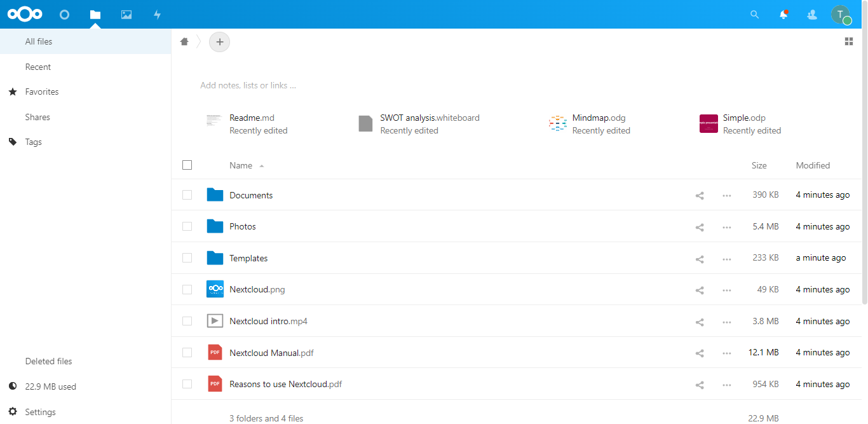This screenshot has height=424, width=868.
Task: Go to home folder icon
Action: (x=184, y=41)
